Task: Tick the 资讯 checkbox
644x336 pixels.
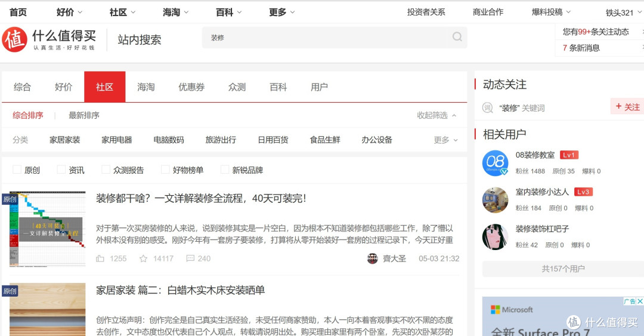Action: pyautogui.click(x=61, y=169)
